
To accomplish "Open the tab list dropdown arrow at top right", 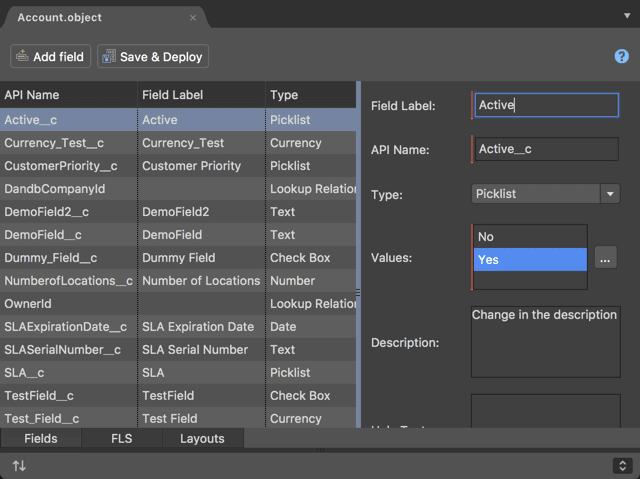I will [627, 16].
